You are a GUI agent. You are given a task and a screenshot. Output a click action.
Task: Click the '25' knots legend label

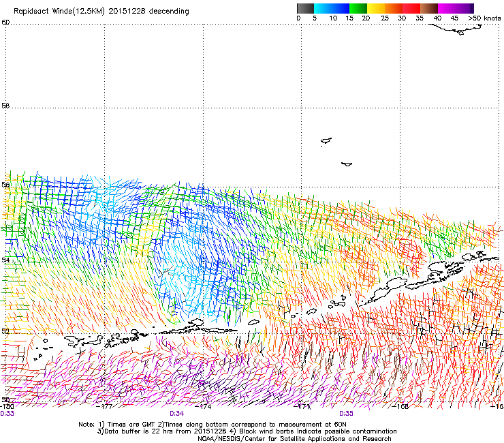tap(385, 18)
